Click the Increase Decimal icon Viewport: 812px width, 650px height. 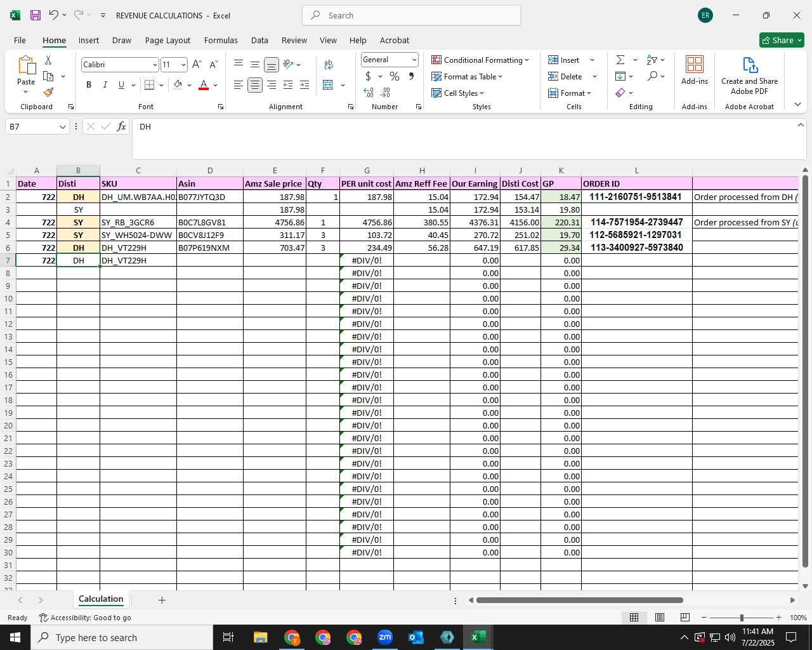pyautogui.click(x=369, y=93)
